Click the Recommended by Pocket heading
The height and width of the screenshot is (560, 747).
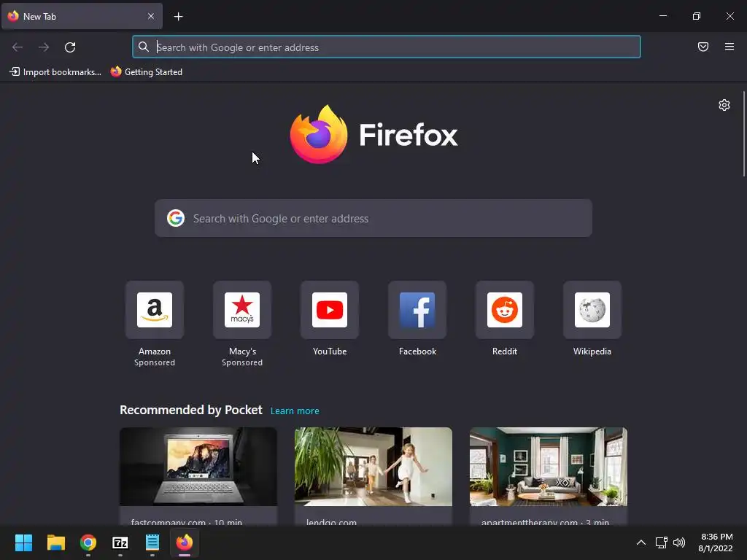coord(191,410)
